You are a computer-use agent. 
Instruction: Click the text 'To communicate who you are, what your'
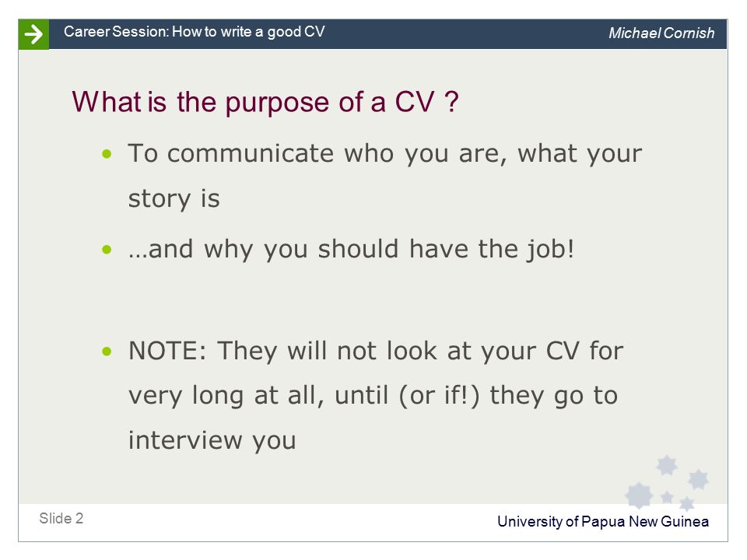[385, 153]
